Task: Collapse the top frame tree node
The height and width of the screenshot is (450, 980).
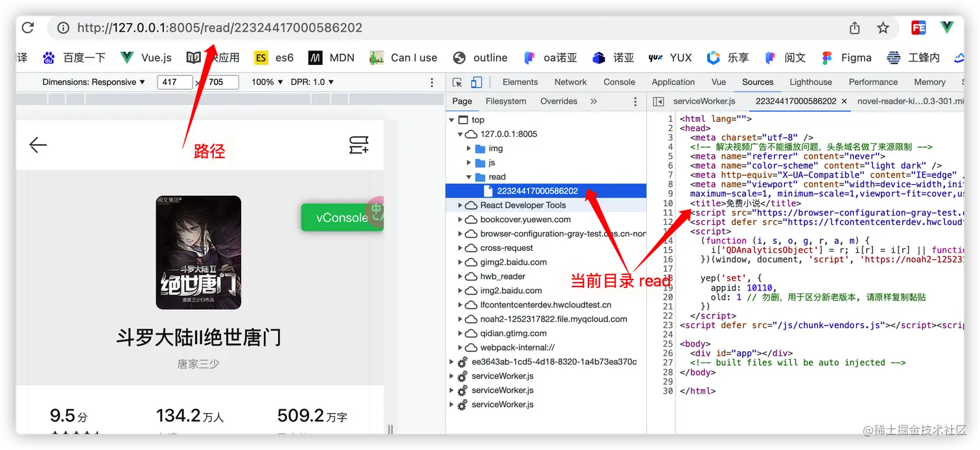Action: click(x=451, y=120)
